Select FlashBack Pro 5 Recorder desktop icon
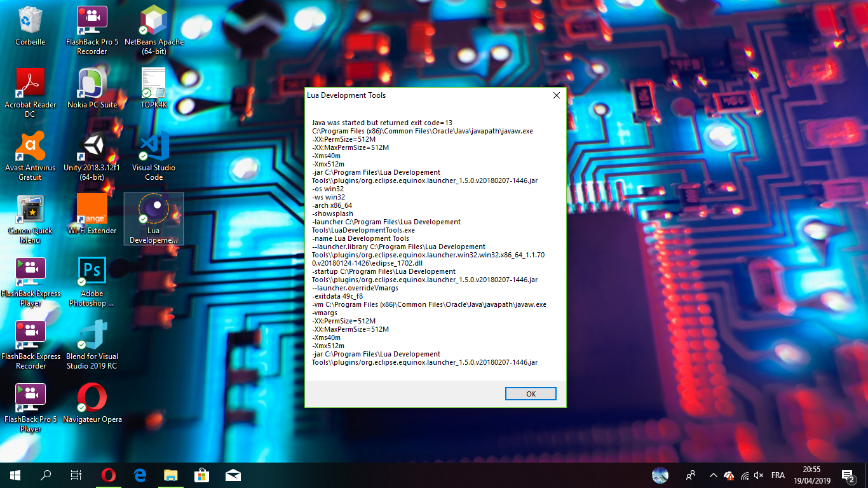The image size is (868, 488). point(92,30)
